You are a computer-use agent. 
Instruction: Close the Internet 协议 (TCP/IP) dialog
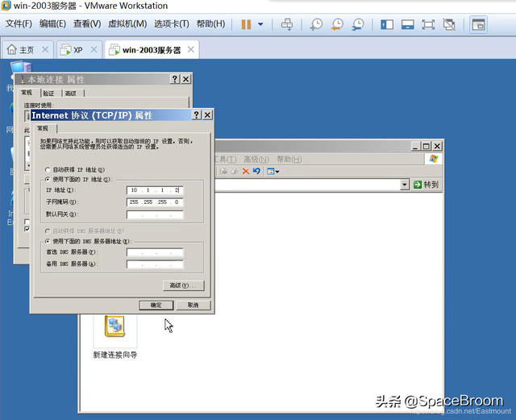click(x=207, y=114)
